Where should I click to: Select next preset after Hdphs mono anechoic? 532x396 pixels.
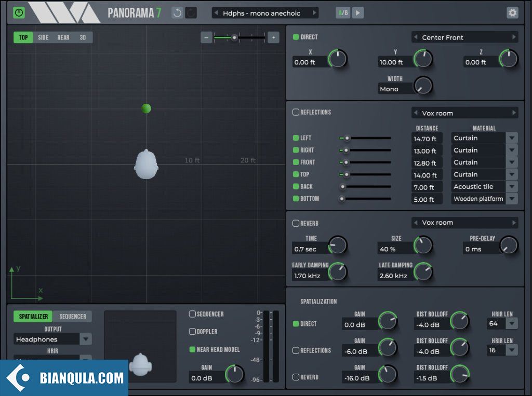[x=314, y=13]
